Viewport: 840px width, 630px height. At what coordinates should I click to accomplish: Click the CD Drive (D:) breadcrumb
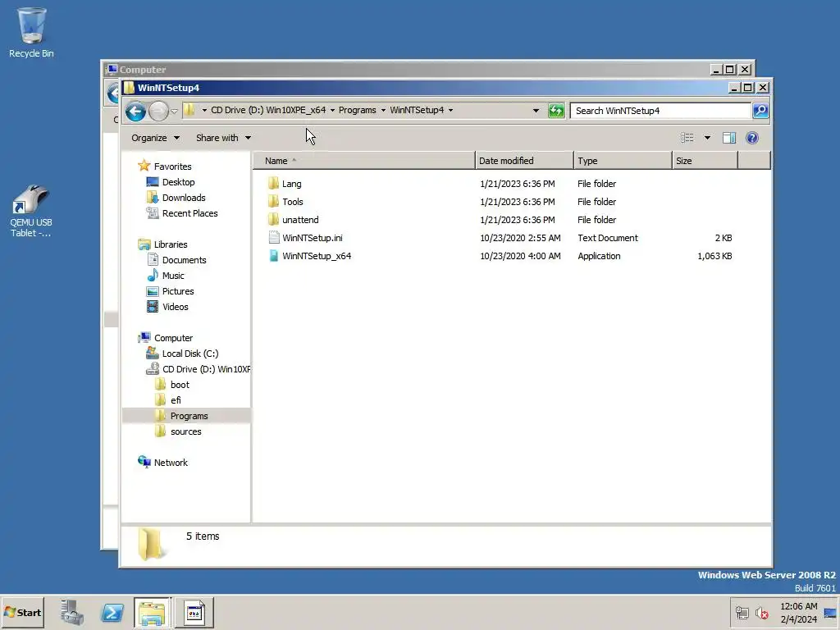[268, 111]
